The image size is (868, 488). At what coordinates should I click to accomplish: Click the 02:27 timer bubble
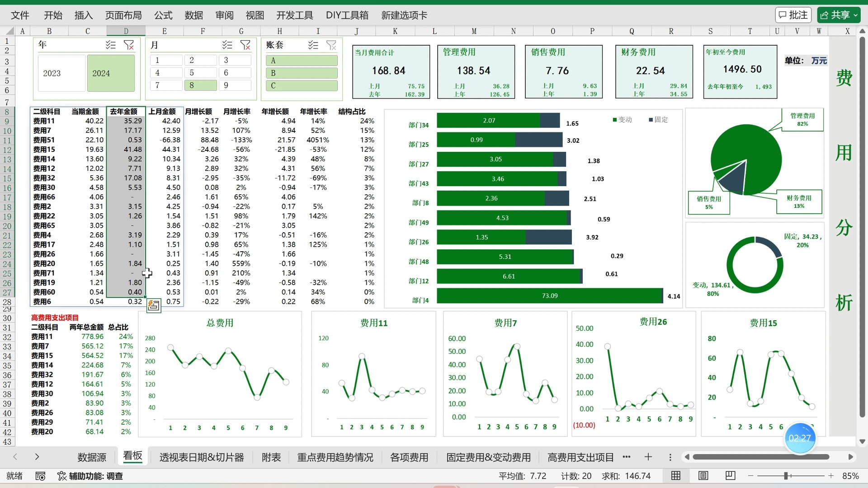(800, 438)
